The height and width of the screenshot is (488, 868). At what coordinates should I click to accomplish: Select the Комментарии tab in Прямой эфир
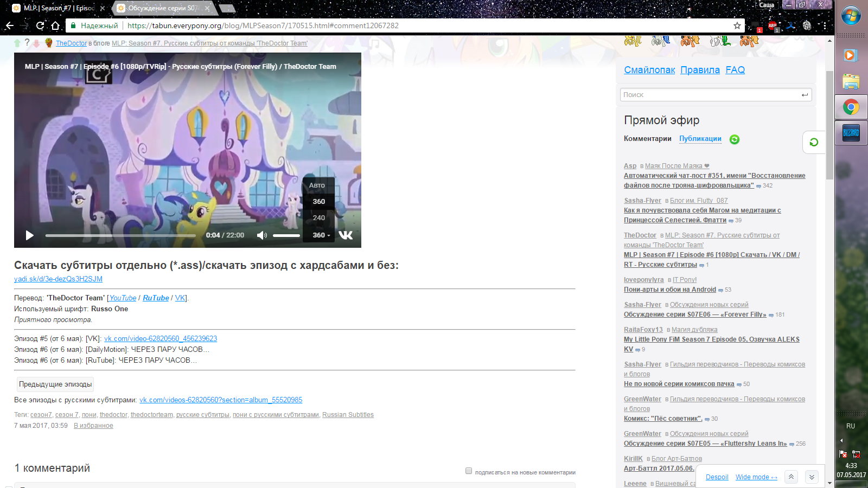point(648,139)
